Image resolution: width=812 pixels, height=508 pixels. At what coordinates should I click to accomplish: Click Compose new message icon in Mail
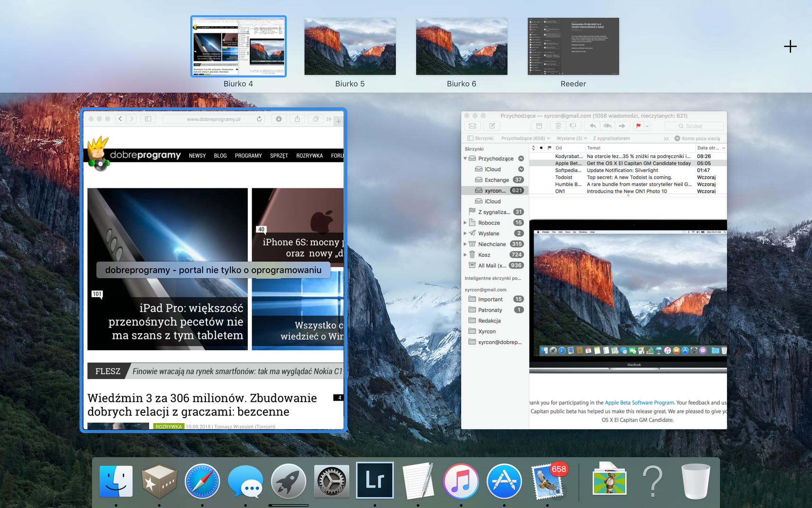pyautogui.click(x=492, y=126)
